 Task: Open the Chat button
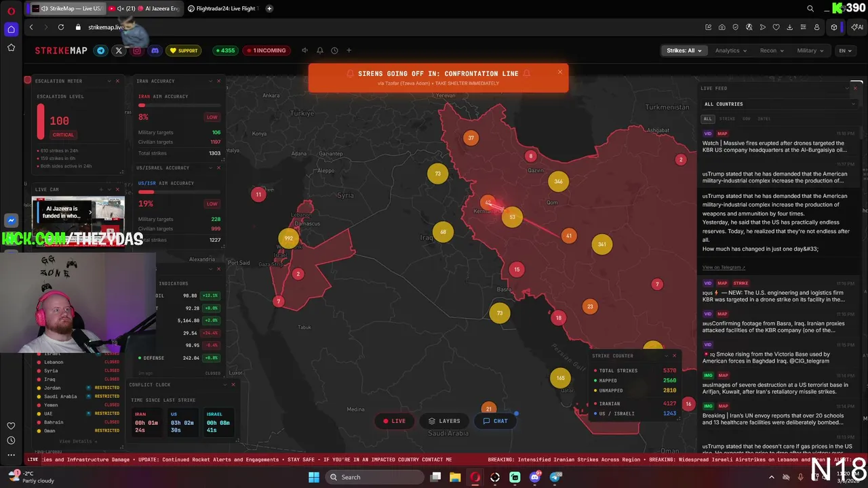(x=495, y=421)
